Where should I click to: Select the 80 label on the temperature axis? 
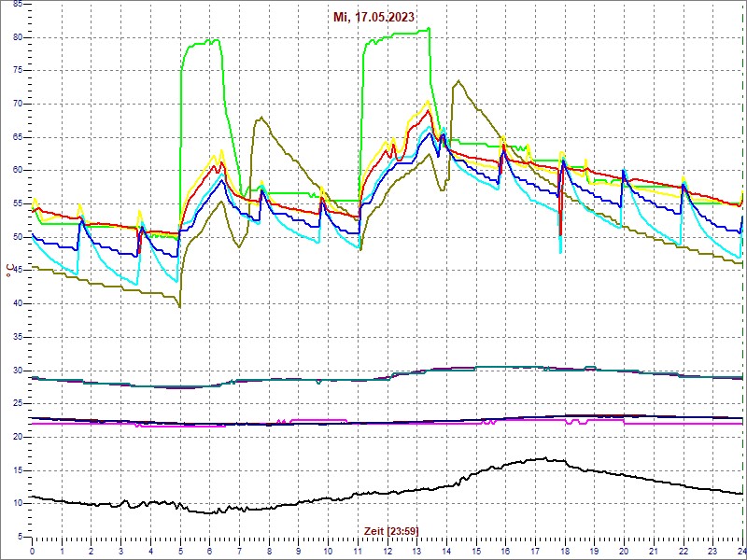click(x=17, y=37)
